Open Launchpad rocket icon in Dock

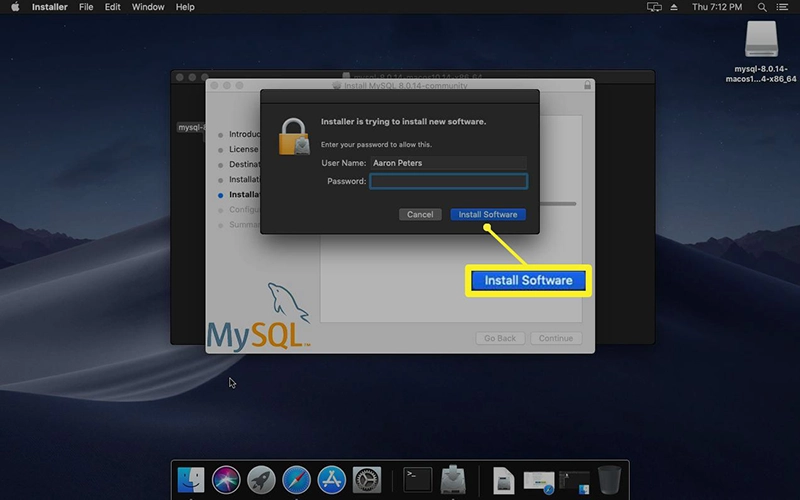coord(261,480)
